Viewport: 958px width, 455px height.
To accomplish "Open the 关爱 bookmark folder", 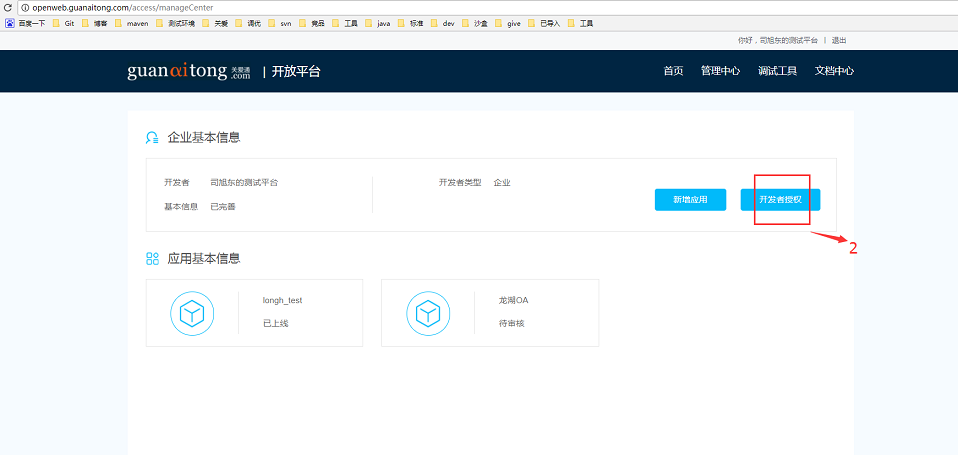I will tap(215, 24).
